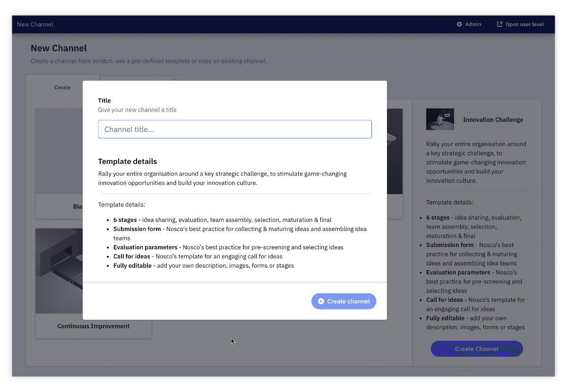Click the Innovation Challenge title in side panel
The height and width of the screenshot is (392, 567).
[x=493, y=120]
